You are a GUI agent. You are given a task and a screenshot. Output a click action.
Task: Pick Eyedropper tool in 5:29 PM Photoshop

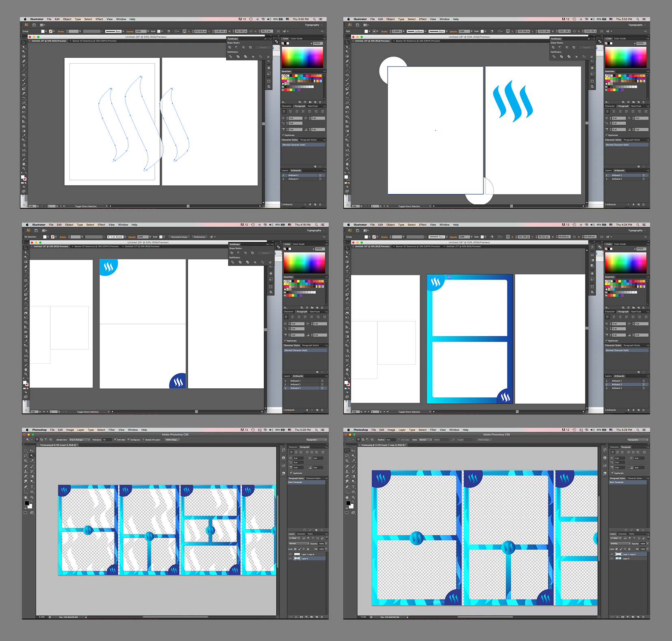353,461
